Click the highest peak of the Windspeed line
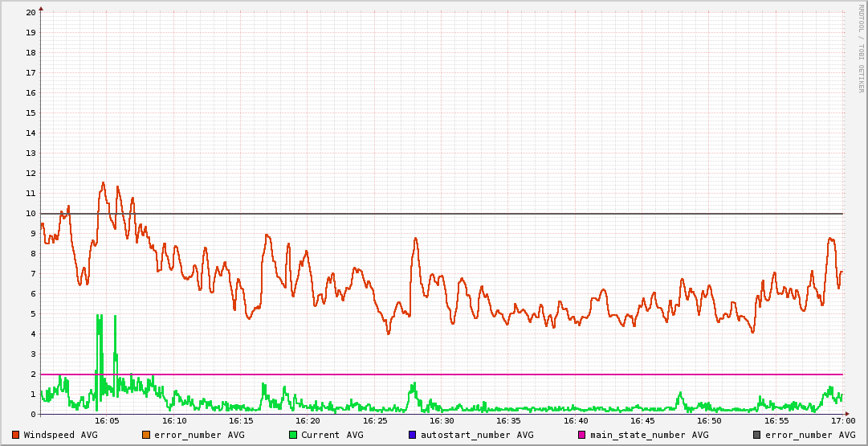868x446 pixels. click(x=103, y=183)
